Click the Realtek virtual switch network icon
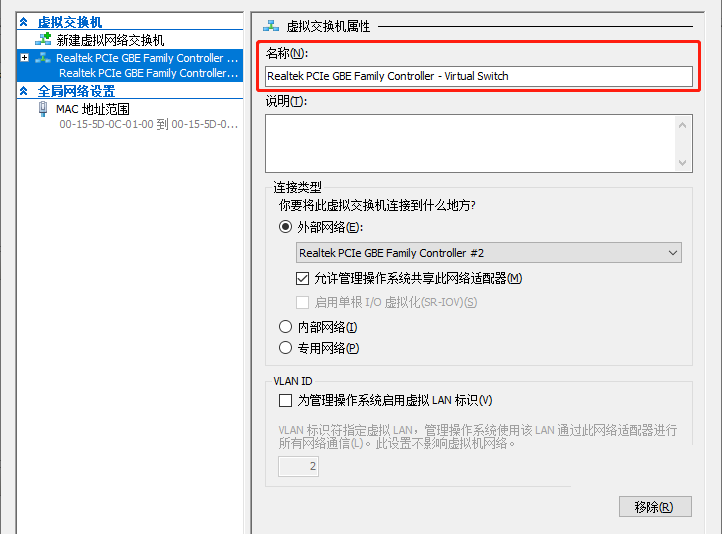 pyautogui.click(x=43, y=58)
